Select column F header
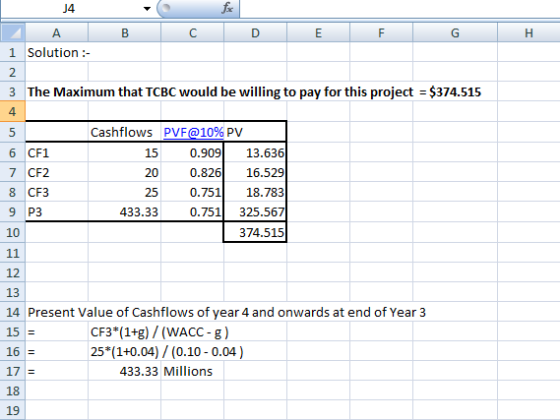This screenshot has height=420, width=560. [381, 33]
